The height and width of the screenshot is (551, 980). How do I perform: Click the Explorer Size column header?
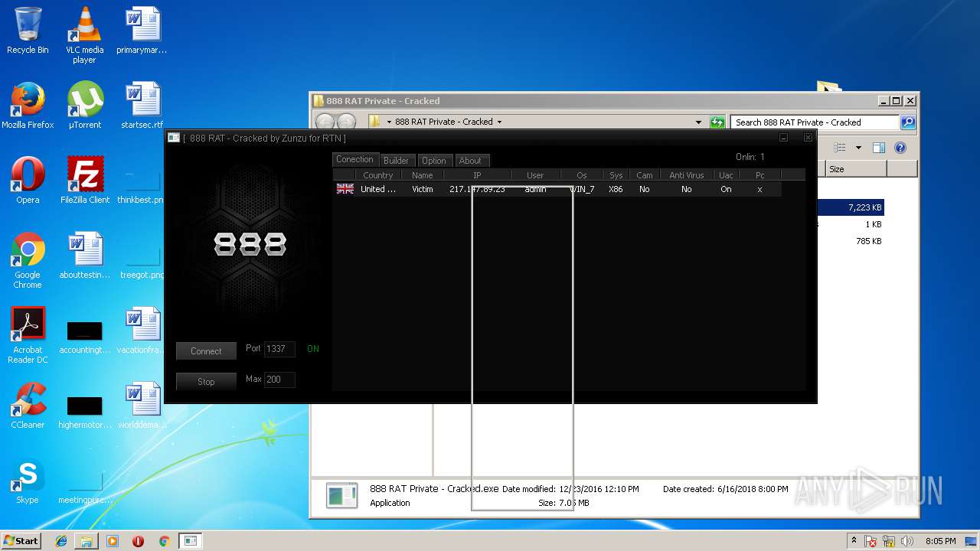tap(856, 169)
